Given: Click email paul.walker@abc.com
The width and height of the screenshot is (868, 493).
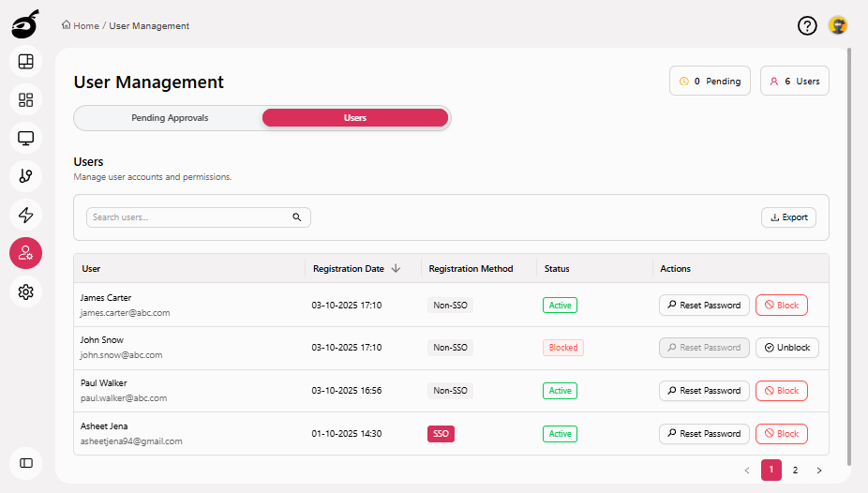Looking at the screenshot, I should click(x=124, y=397).
